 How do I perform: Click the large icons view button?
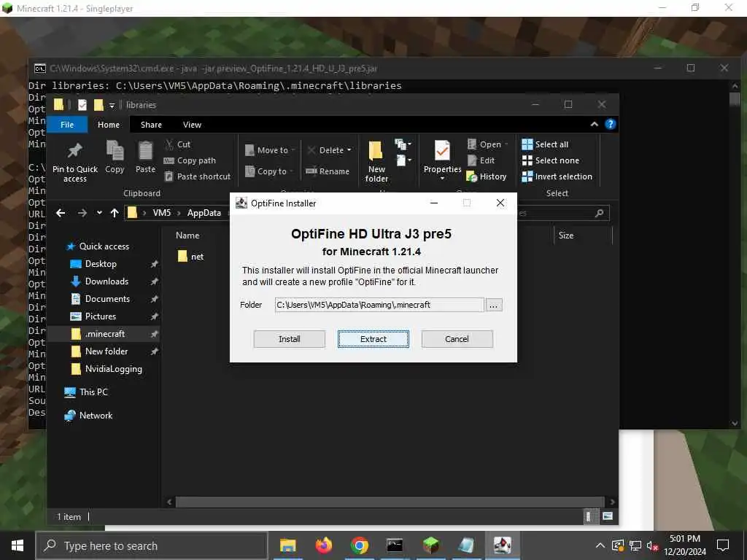coord(608,516)
